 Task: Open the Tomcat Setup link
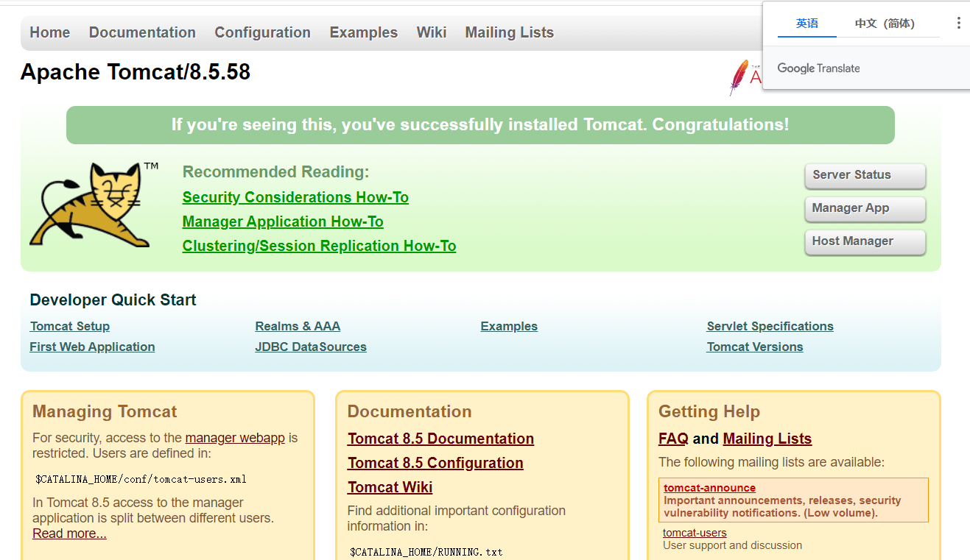tap(70, 326)
